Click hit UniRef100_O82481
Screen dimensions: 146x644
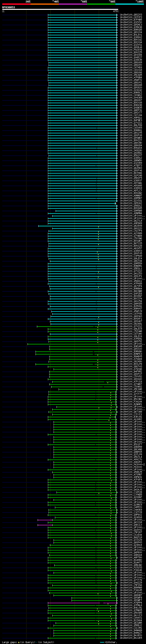click(131, 324)
